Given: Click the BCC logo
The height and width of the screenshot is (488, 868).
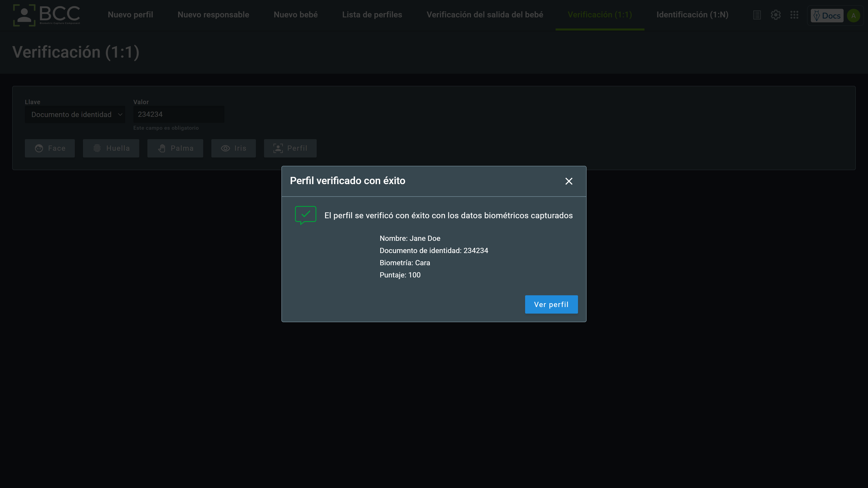Looking at the screenshot, I should point(47,15).
